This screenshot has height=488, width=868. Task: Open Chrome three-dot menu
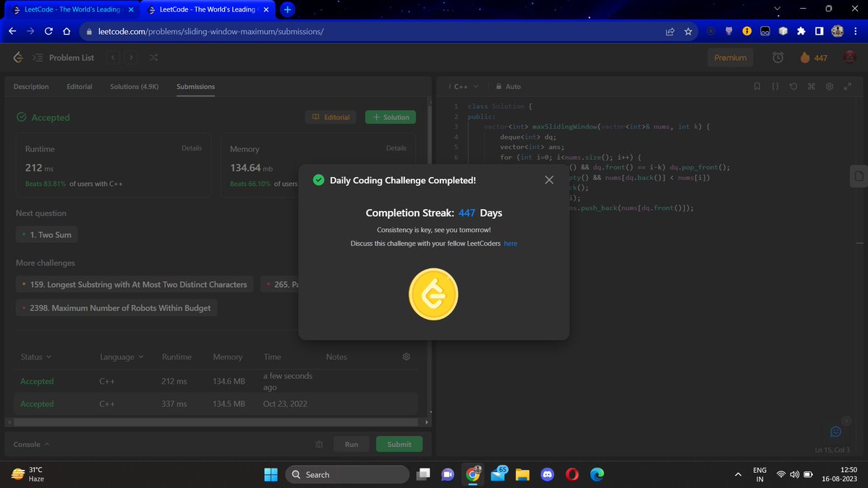coord(854,32)
